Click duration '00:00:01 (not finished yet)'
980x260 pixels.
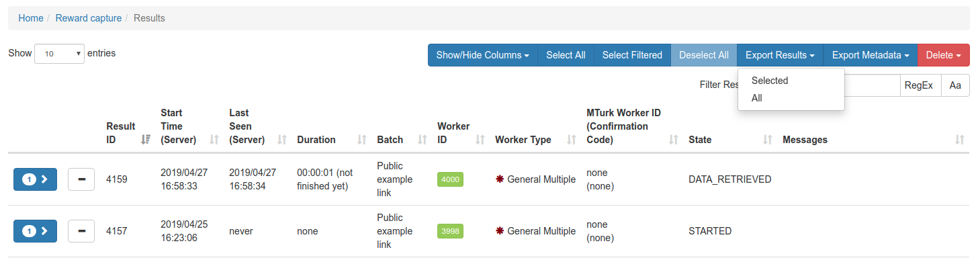325,179
